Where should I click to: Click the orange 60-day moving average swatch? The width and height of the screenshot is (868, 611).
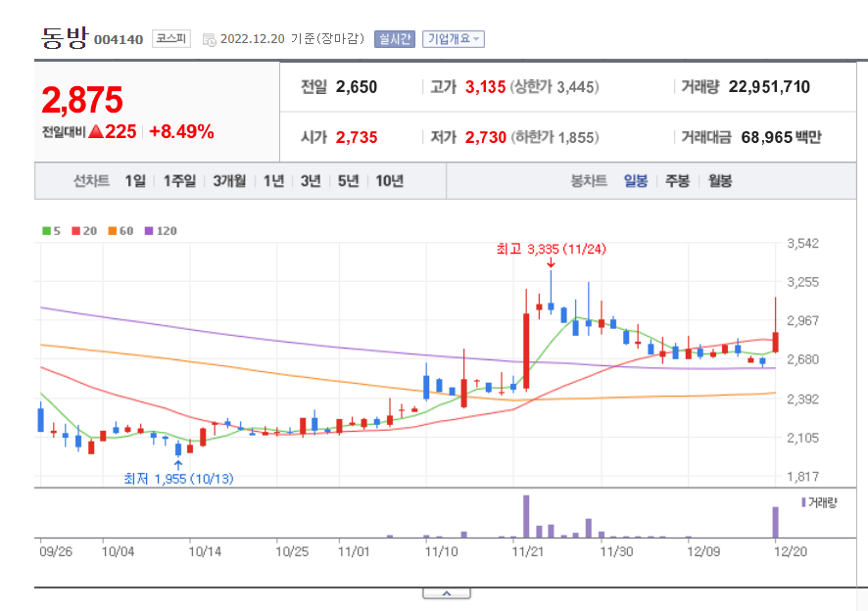pyautogui.click(x=113, y=231)
